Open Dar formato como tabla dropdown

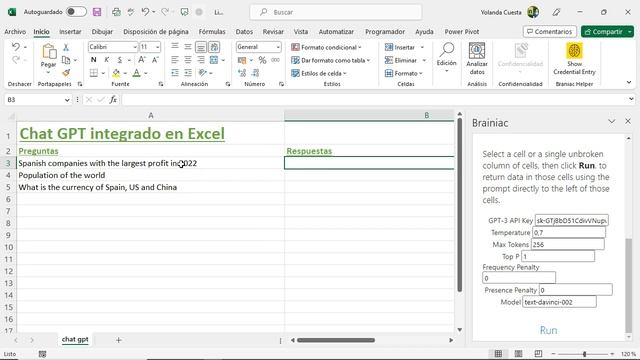(331, 60)
